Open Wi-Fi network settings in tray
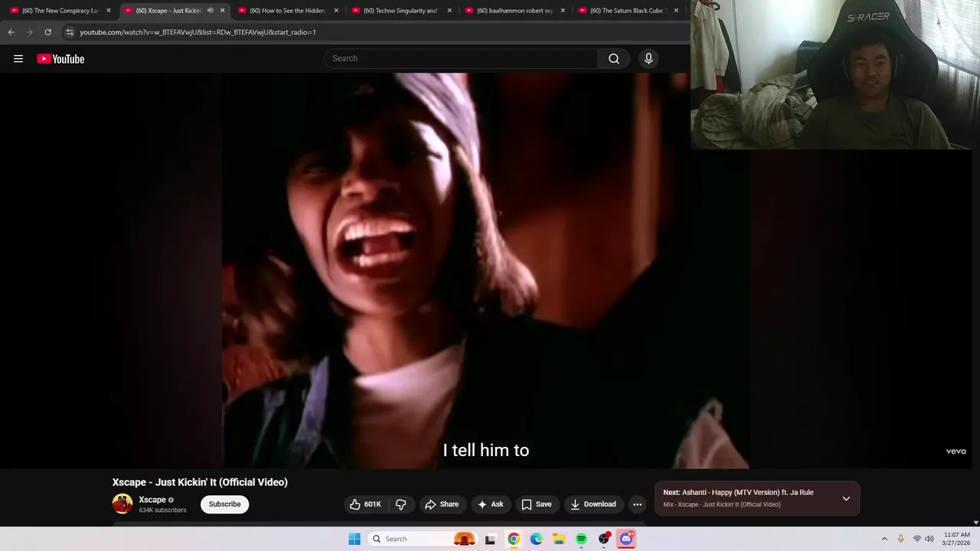The image size is (980, 551). click(916, 539)
